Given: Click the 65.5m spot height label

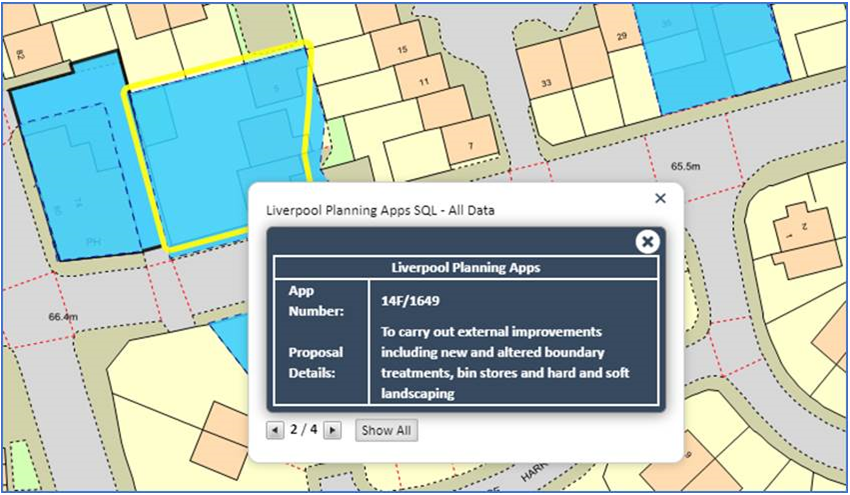Looking at the screenshot, I should pyautogui.click(x=686, y=166).
